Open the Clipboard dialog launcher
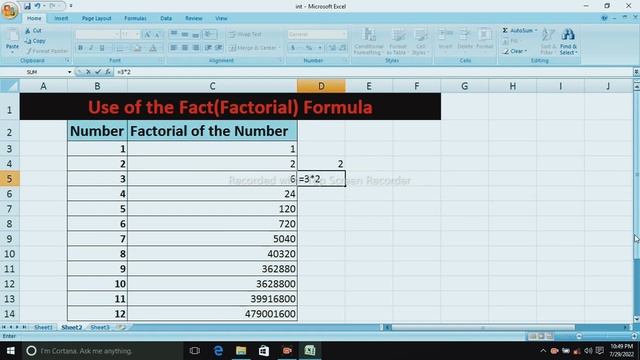640x360 pixels. [67, 60]
